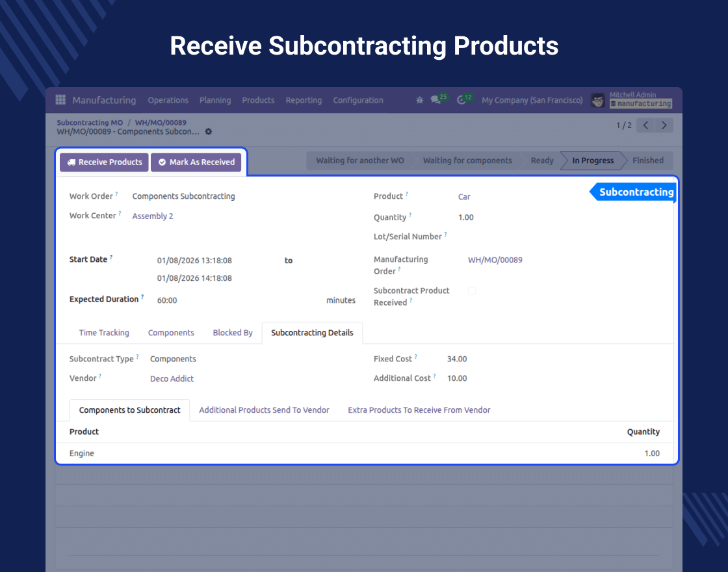Click the Fixed Cost help question mark
Screen dimensions: 728x572
click(416, 357)
